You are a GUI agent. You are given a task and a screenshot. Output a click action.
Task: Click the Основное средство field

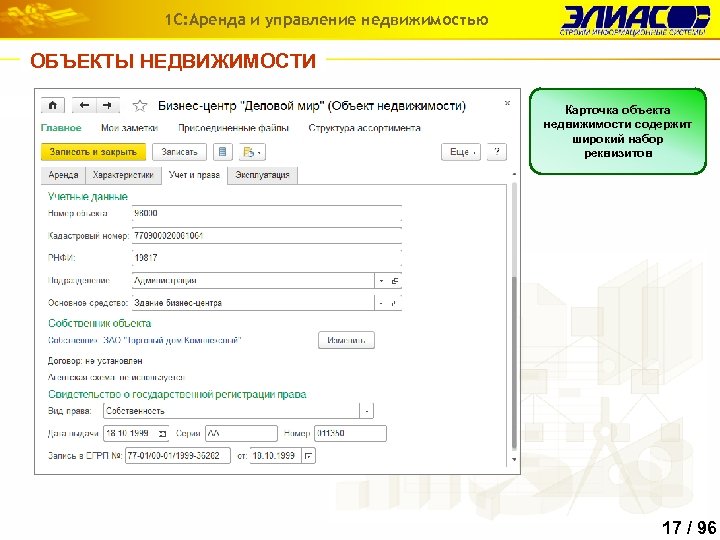[x=253, y=303]
